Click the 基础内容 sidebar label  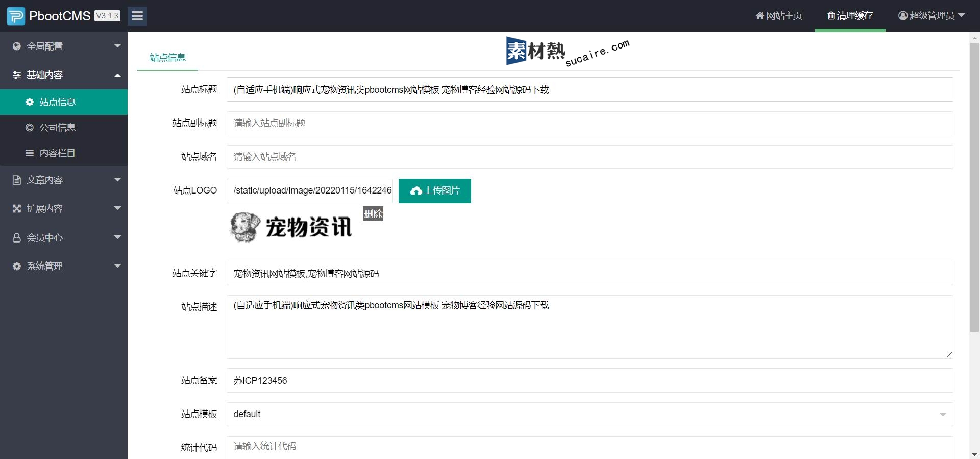point(45,75)
